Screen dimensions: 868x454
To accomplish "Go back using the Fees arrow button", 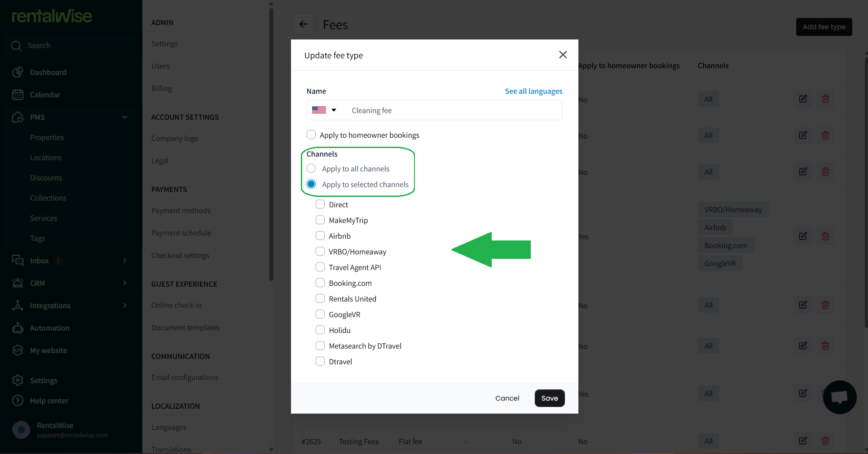I will click(x=303, y=24).
